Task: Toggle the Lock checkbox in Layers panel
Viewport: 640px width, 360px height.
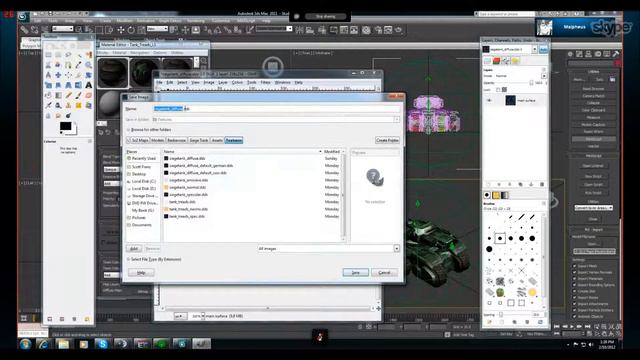Action: click(x=498, y=90)
